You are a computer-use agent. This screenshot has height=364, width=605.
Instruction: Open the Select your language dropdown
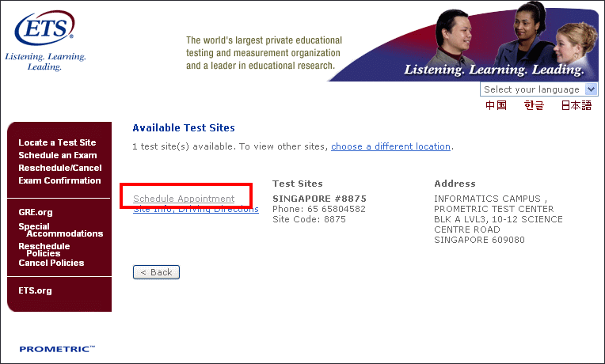[x=538, y=89]
